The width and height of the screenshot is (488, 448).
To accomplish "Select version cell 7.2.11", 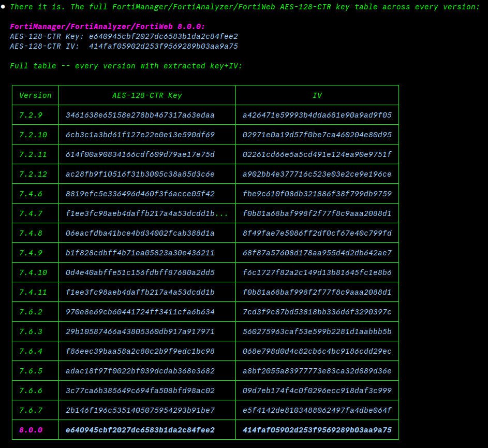I will [x=33, y=154].
